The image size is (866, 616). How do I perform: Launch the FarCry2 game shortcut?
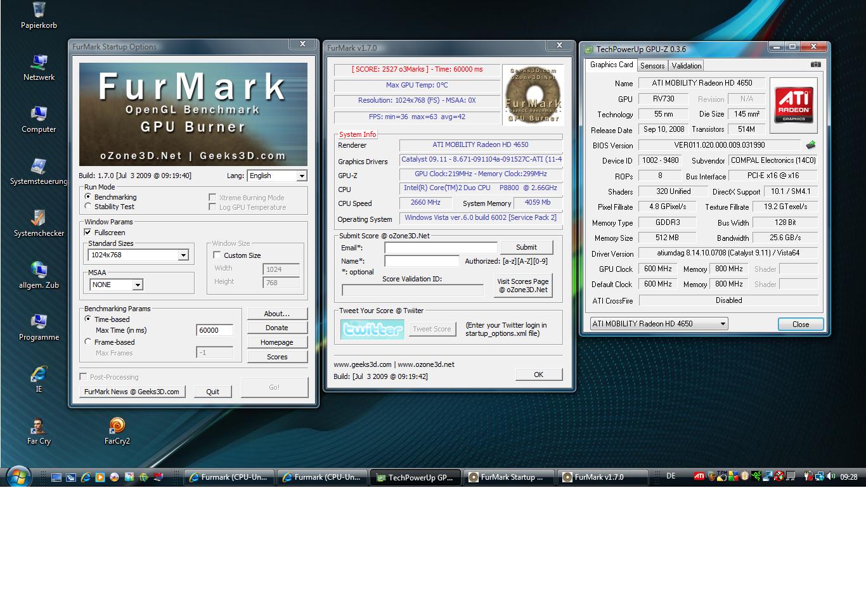pos(117,432)
